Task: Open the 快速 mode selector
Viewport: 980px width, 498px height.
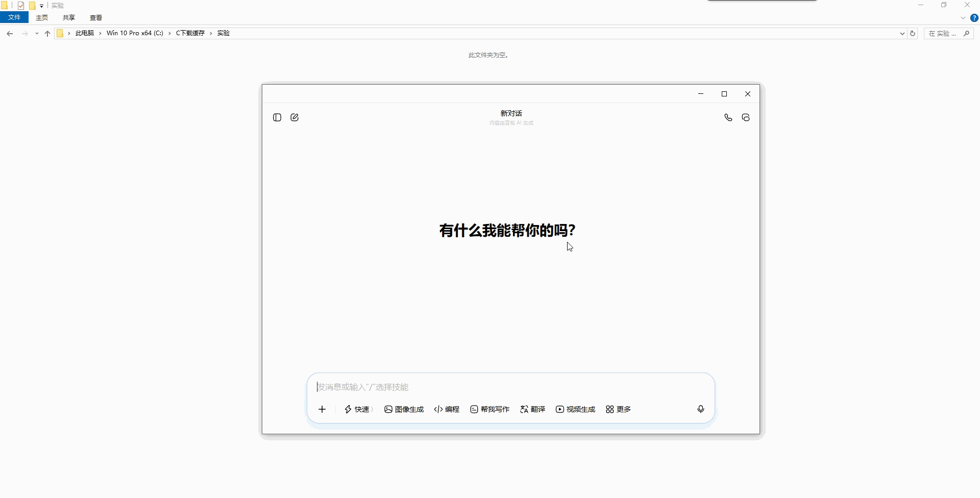Action: click(358, 409)
